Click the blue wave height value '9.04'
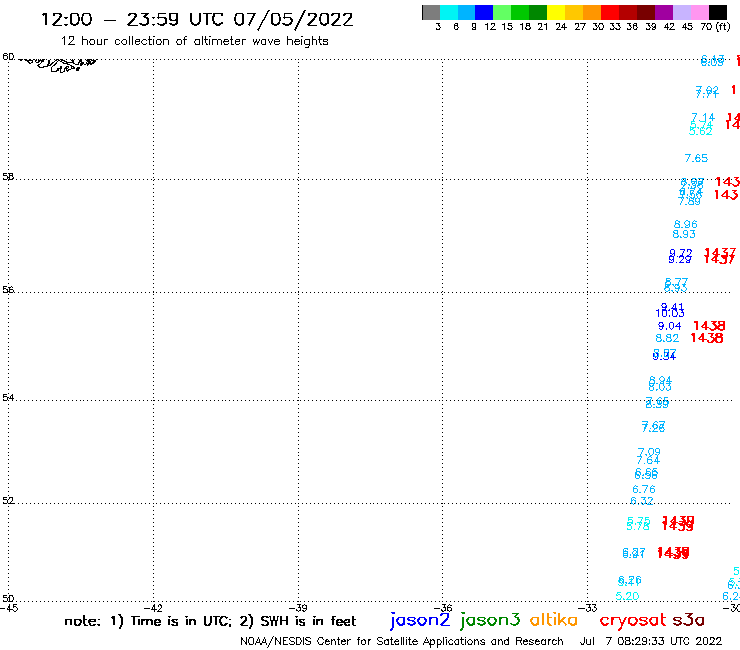The height and width of the screenshot is (650, 740). [x=669, y=326]
